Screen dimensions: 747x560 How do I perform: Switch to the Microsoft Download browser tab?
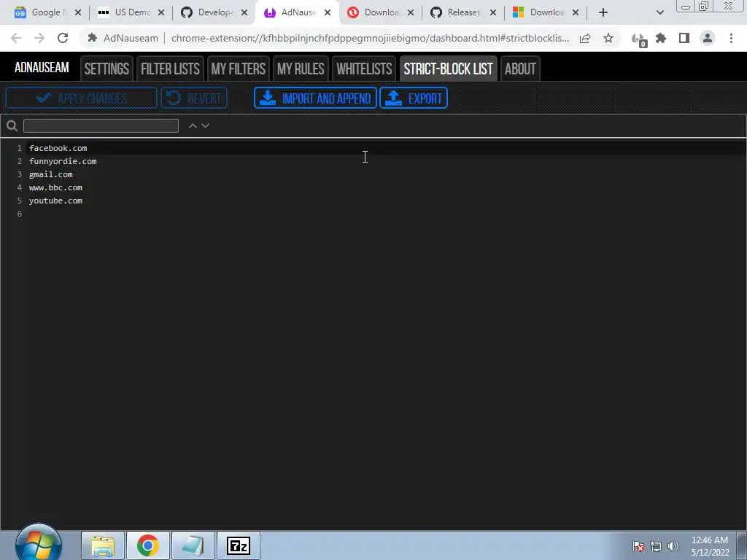click(x=546, y=12)
